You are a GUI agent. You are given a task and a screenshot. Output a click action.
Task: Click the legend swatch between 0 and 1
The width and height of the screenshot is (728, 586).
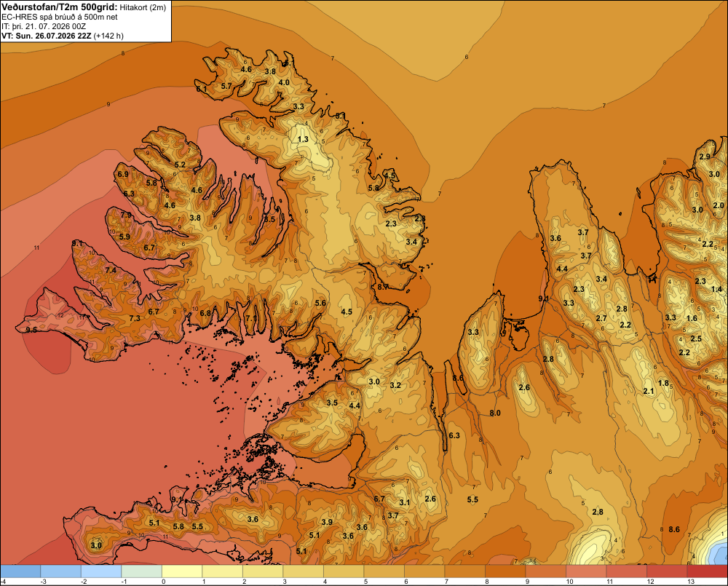click(182, 571)
